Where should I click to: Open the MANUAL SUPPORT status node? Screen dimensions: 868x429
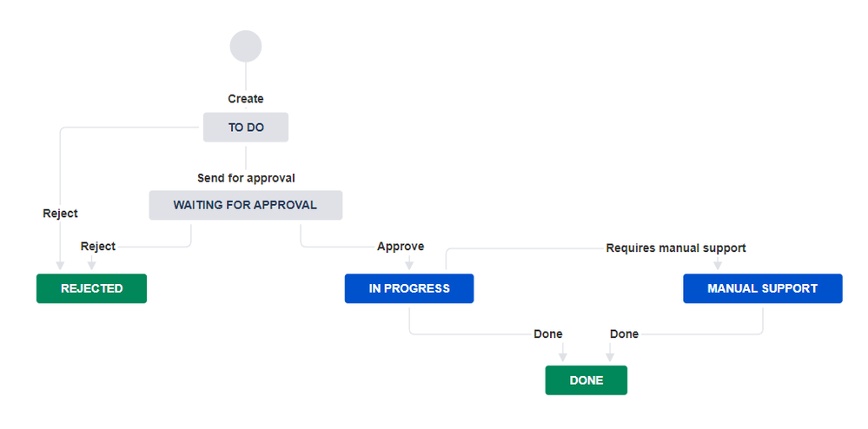tap(762, 288)
